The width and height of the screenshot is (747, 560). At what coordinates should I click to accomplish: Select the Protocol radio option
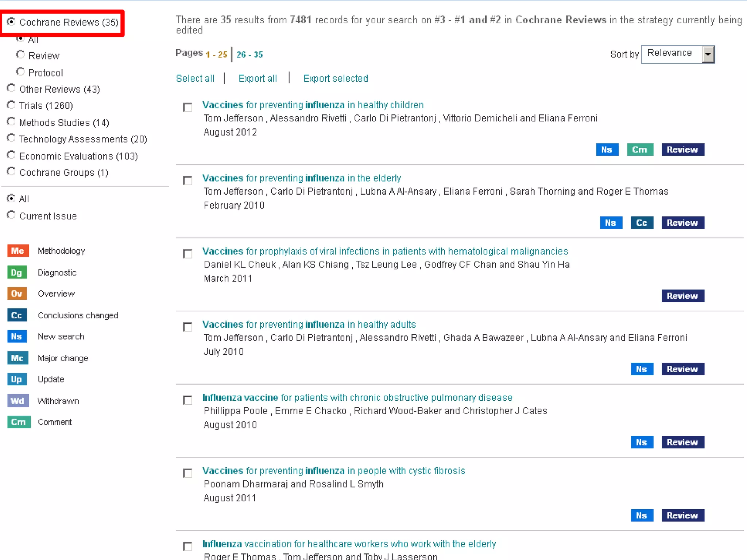pyautogui.click(x=20, y=72)
